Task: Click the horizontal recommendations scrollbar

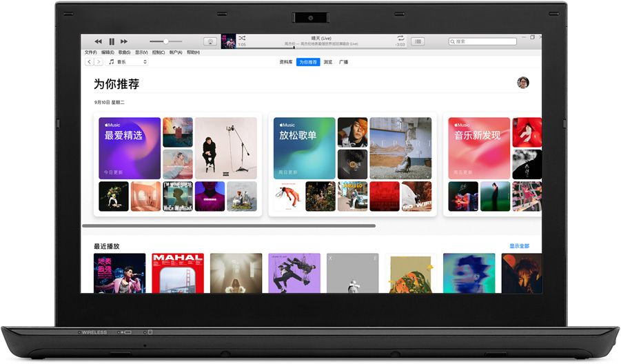Action: click(229, 225)
